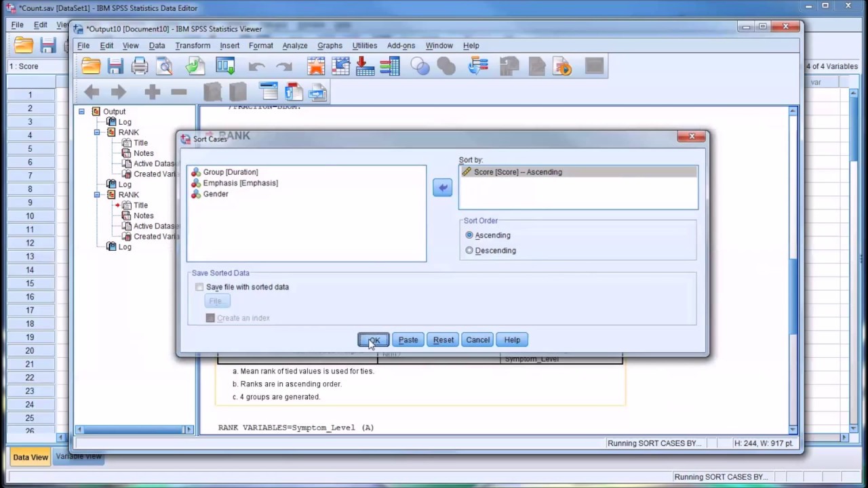Click the Dialog Recall icon in Viewer toolbar
The width and height of the screenshot is (868, 488).
[x=225, y=66]
